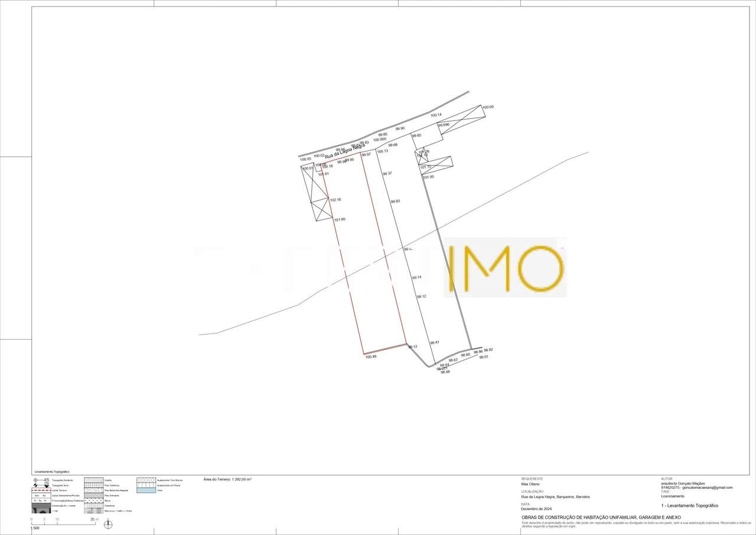Screen dimensions: 756x535
Task: Click the elevation value "99.14"
Action: click(x=416, y=277)
